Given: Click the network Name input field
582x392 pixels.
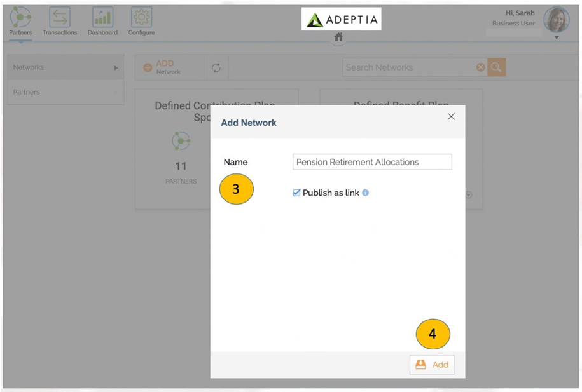Looking at the screenshot, I should [372, 162].
